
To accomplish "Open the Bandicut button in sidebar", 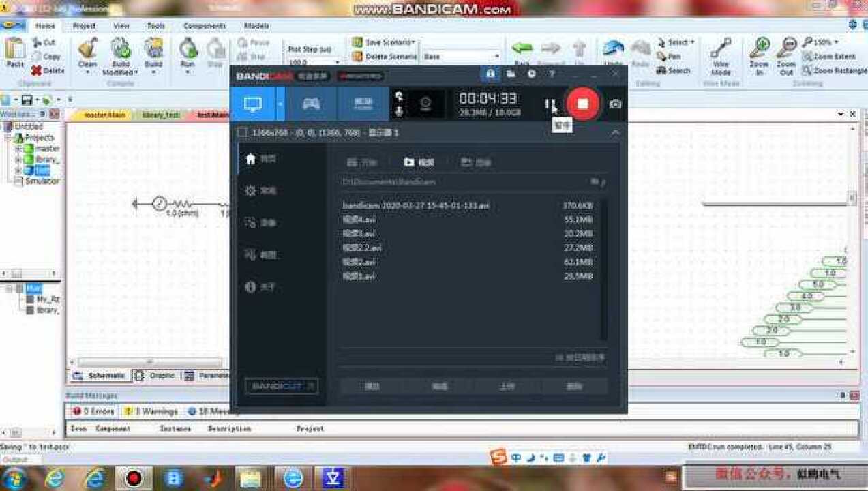I will click(x=281, y=386).
